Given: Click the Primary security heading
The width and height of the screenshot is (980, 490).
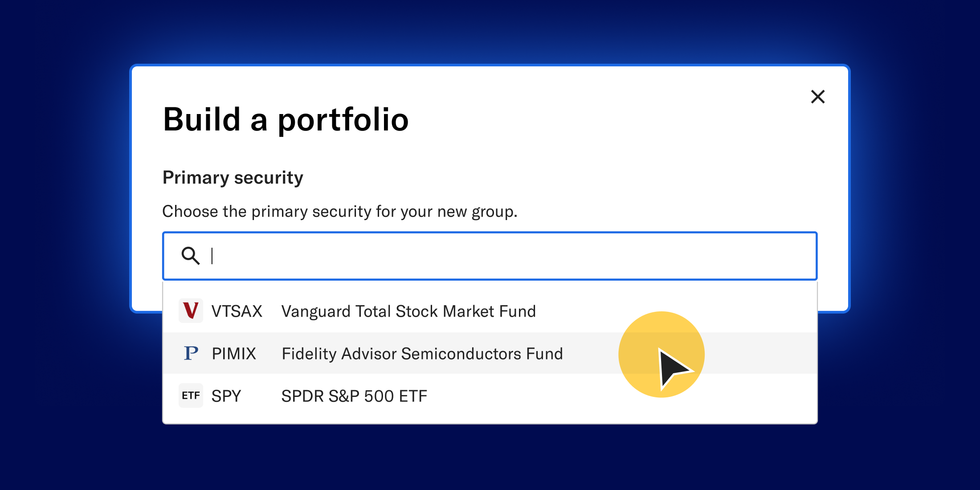Looking at the screenshot, I should [233, 177].
